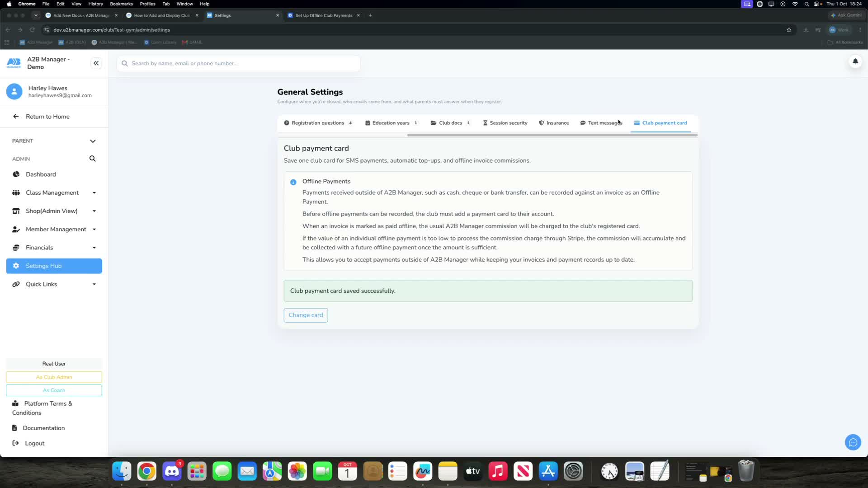Open Finder from the dock
The image size is (868, 488).
click(x=122, y=471)
